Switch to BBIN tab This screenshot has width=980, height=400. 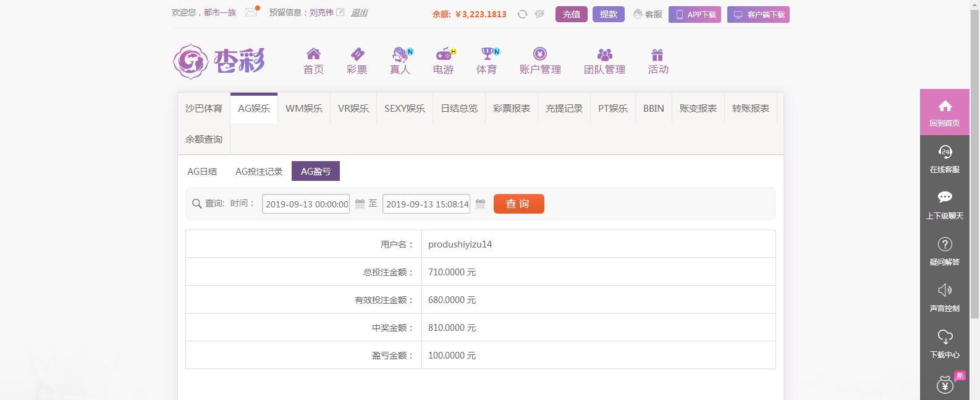click(654, 108)
